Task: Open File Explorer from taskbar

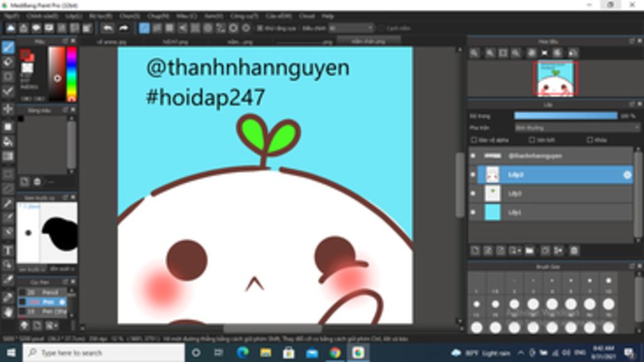Action: coord(266,353)
